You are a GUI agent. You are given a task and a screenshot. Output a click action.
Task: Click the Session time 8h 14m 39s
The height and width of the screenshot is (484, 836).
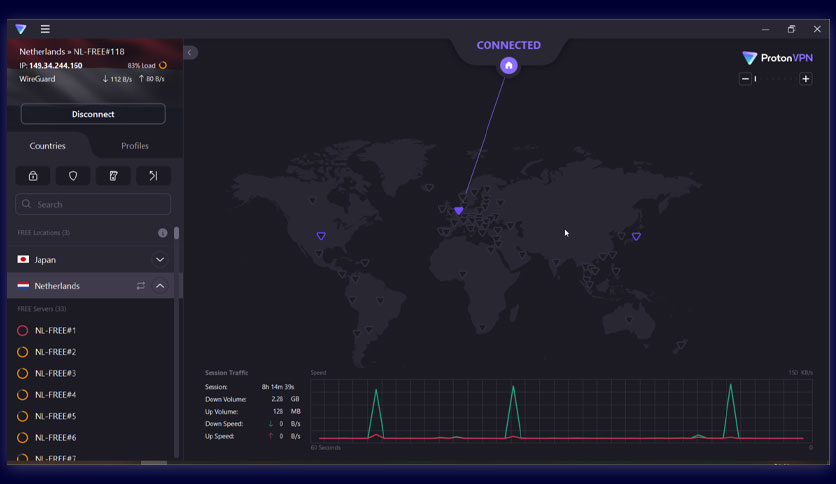[278, 387]
